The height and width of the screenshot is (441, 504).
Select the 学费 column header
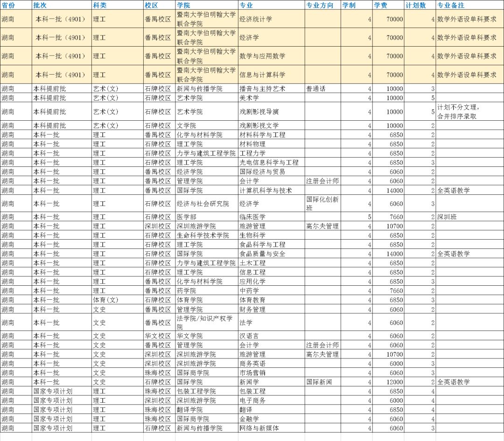pos(388,5)
